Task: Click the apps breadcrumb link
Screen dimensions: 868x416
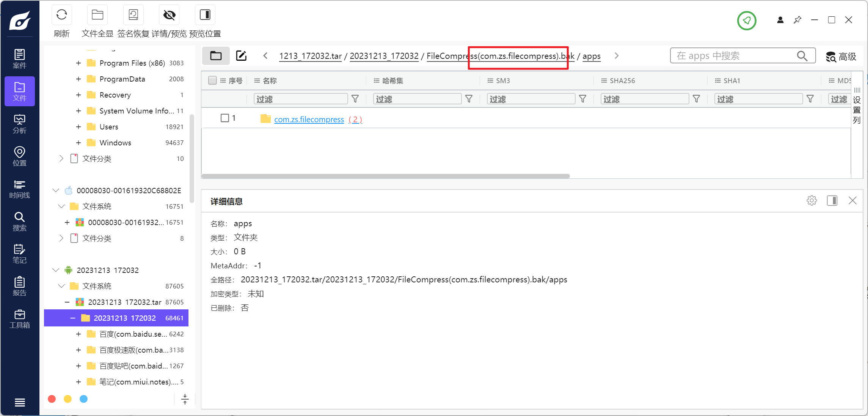Action: coord(592,56)
